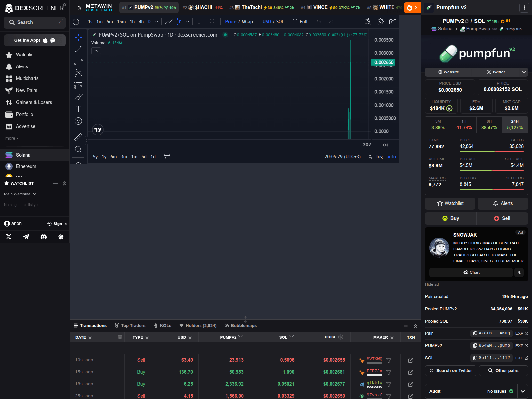Select the XABCD pattern tool
This screenshot has height=399, width=532.
click(x=78, y=73)
